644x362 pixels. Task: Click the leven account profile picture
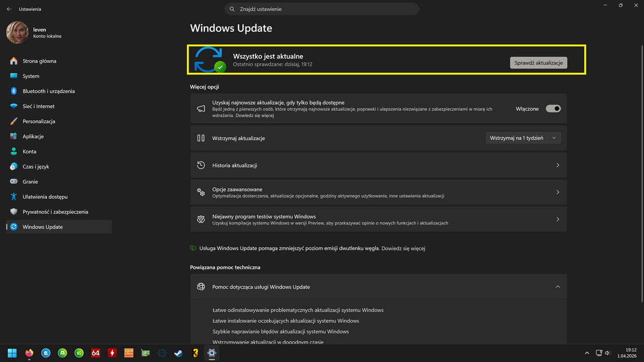17,32
